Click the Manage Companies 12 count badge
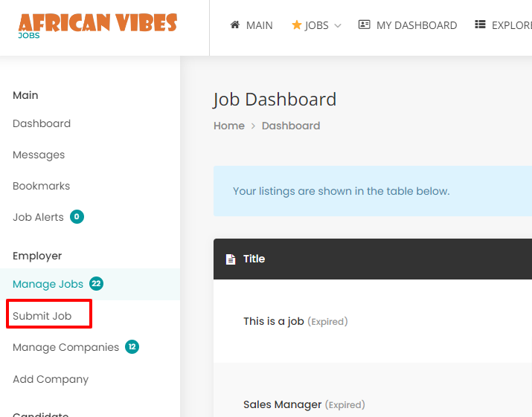 [x=132, y=347]
